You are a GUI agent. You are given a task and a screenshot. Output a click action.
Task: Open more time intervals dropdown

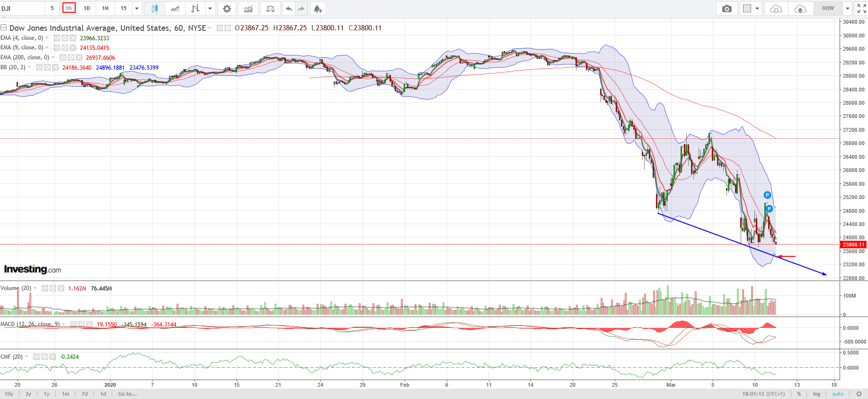coord(137,9)
